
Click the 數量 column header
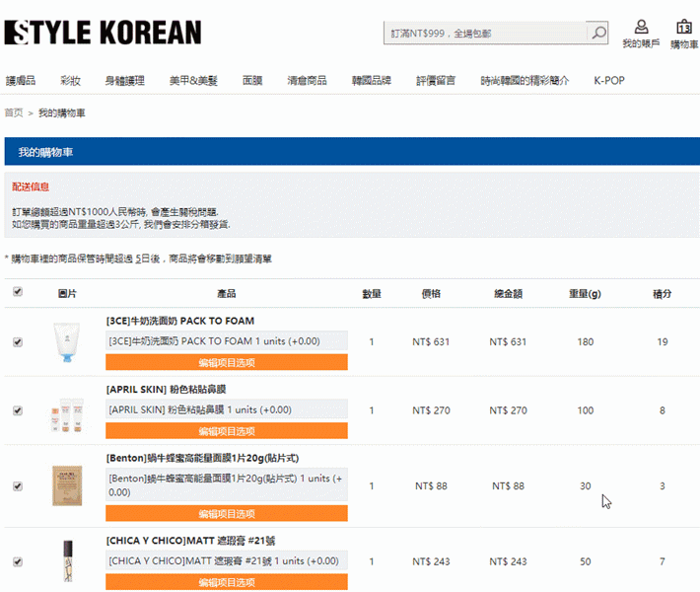[x=372, y=294]
